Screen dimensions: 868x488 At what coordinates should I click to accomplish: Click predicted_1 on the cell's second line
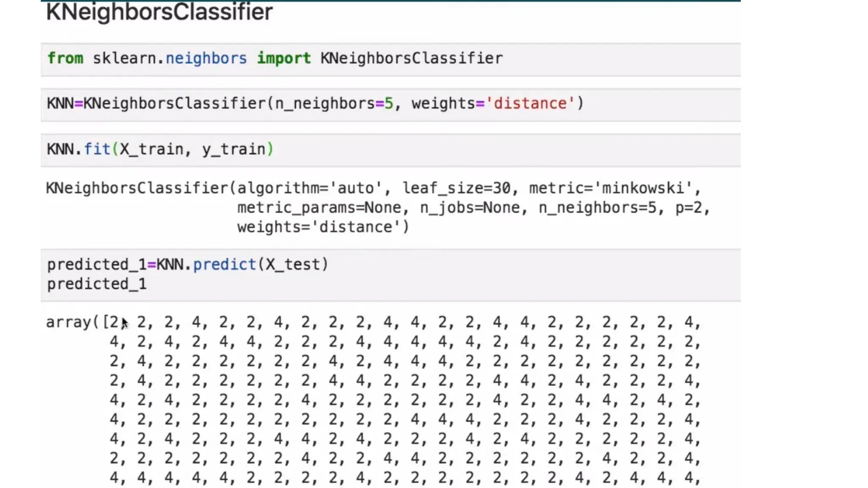[97, 284]
